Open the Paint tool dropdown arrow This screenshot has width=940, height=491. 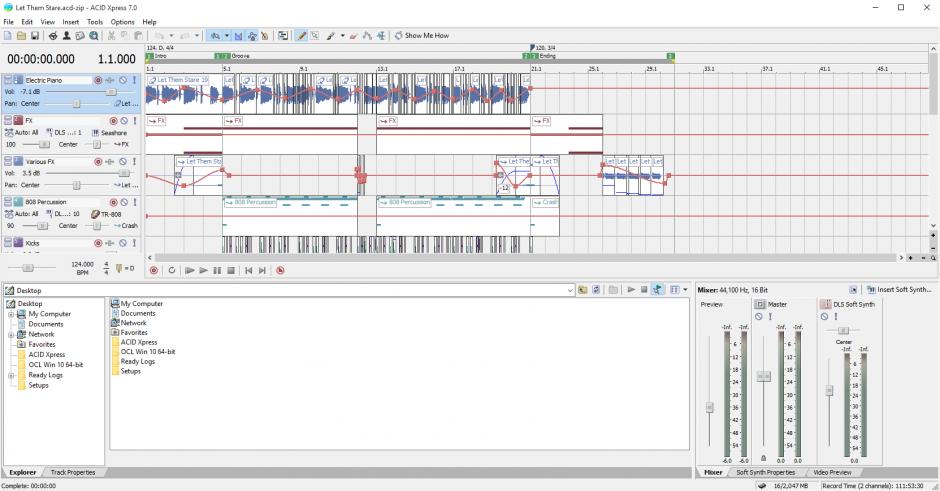342,36
